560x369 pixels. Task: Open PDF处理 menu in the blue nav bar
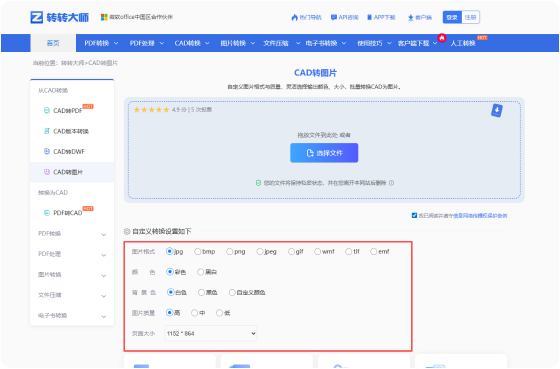(146, 43)
